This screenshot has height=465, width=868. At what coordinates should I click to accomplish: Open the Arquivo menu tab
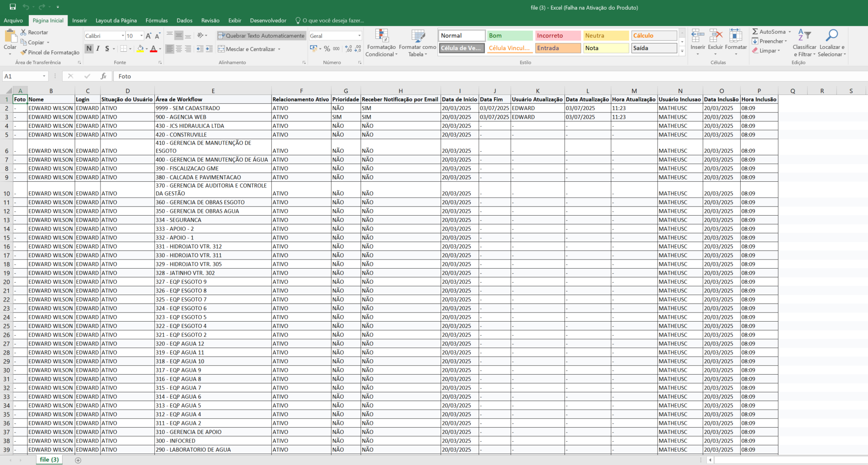(x=13, y=21)
